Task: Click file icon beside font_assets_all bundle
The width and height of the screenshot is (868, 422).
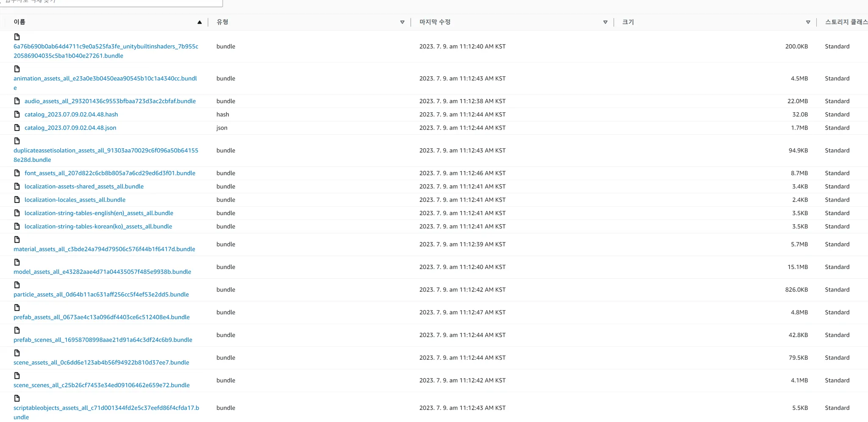Action: (17, 173)
